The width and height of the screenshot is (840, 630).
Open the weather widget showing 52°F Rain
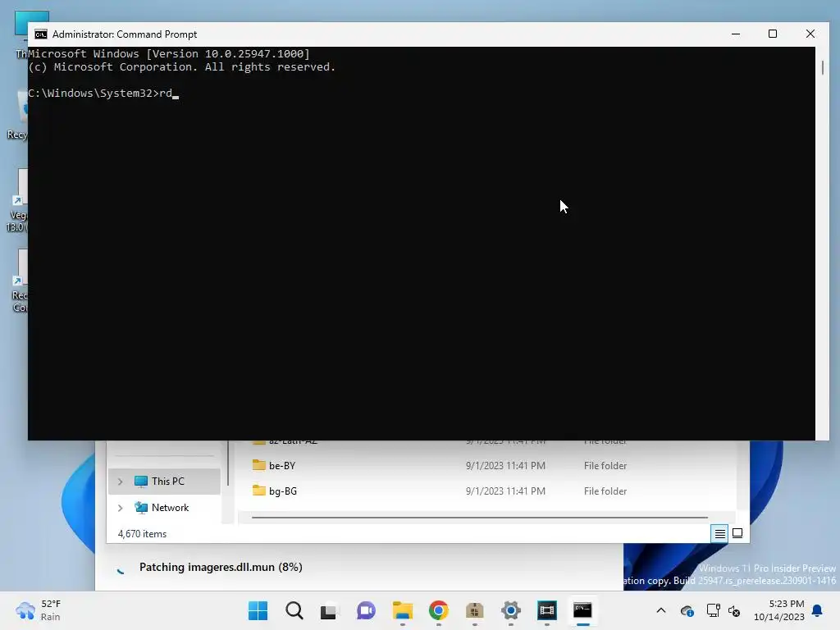click(x=39, y=610)
